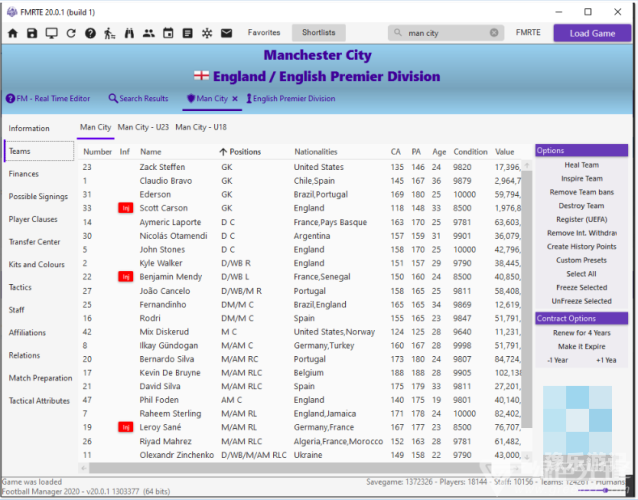The height and width of the screenshot is (500, 638).
Task: Close the Man City tab with X
Action: tap(235, 99)
